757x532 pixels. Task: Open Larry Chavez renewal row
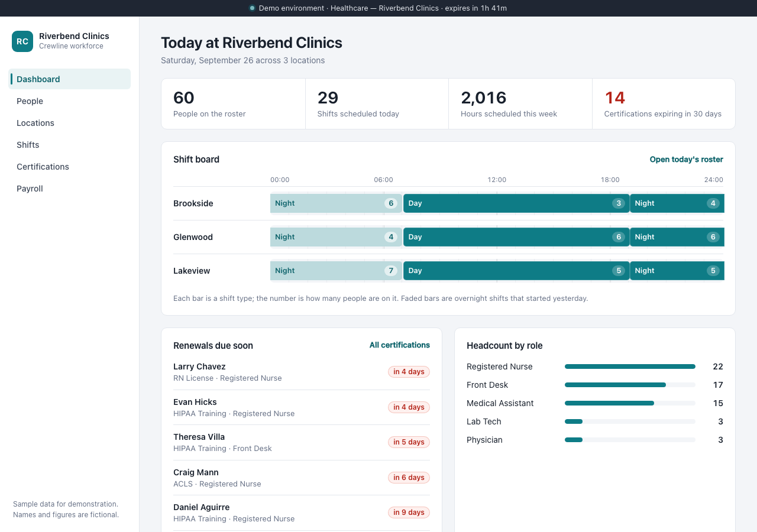pyautogui.click(x=302, y=372)
